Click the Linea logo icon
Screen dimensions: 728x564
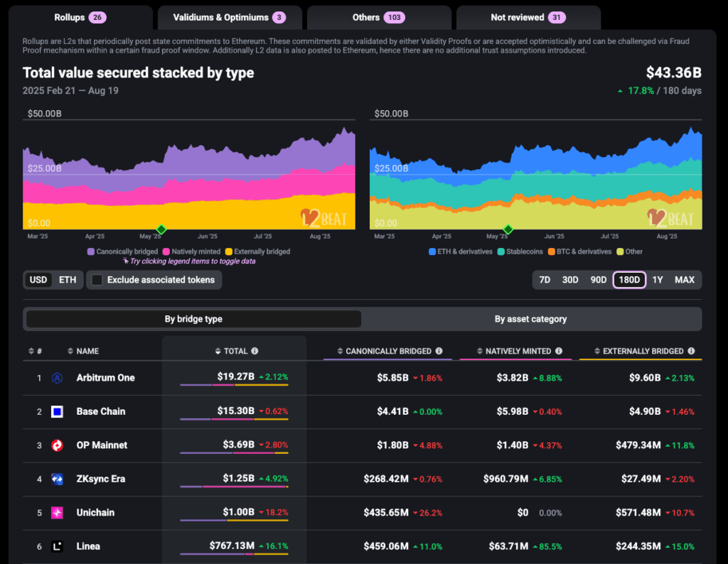57,546
